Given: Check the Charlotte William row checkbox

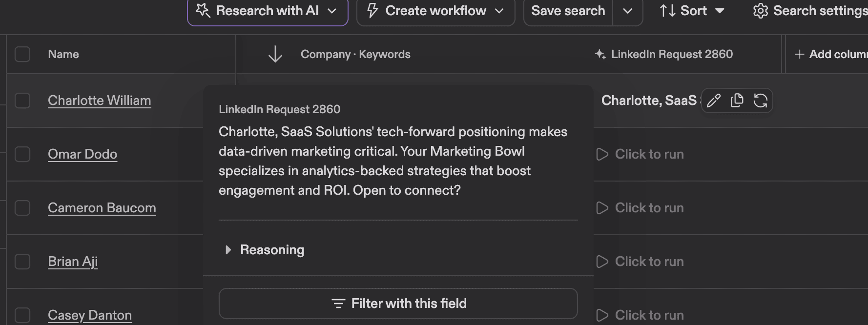Looking at the screenshot, I should 22,101.
